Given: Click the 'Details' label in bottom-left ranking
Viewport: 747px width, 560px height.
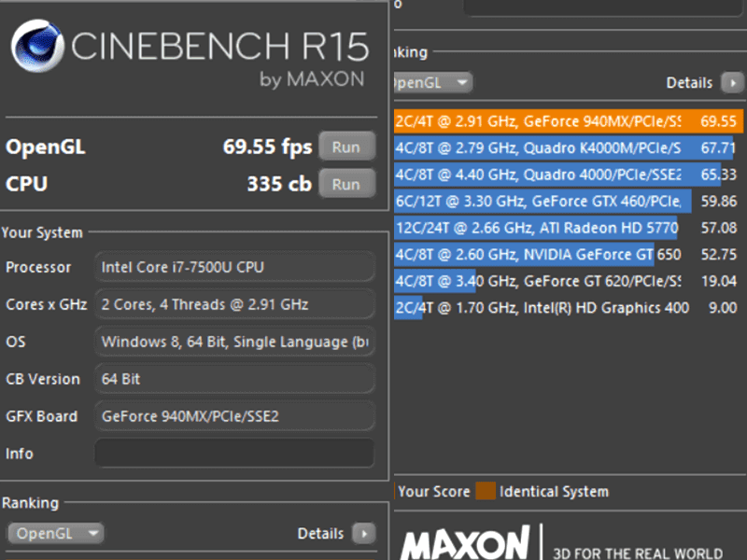Looking at the screenshot, I should pos(320,533).
